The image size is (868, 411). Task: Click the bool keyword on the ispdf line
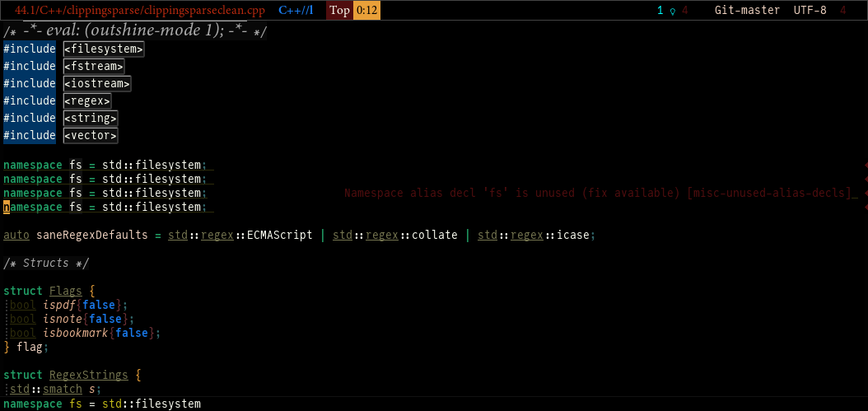click(x=23, y=306)
